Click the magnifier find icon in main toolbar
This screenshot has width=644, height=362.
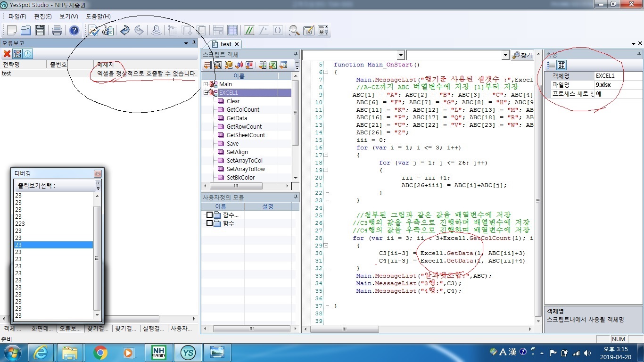[x=294, y=30]
